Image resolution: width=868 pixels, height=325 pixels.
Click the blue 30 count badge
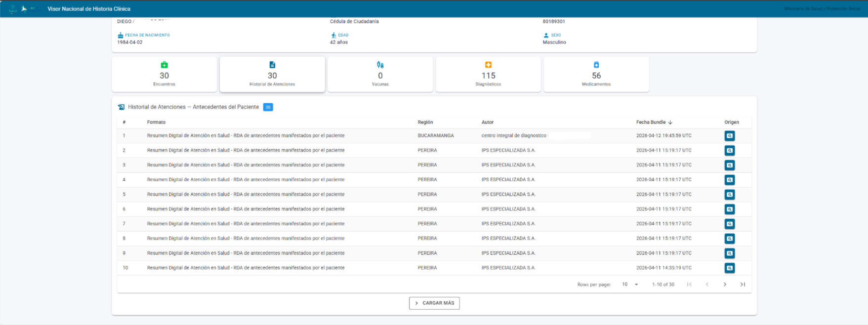268,107
